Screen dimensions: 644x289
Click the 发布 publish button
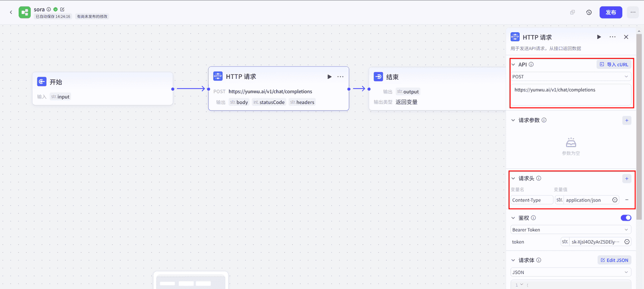[611, 13]
